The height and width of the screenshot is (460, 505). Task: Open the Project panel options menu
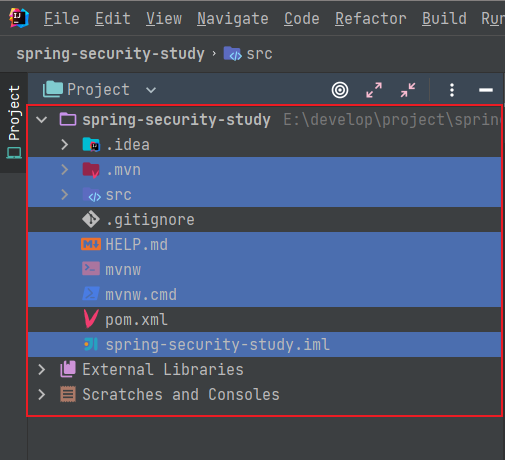452,90
